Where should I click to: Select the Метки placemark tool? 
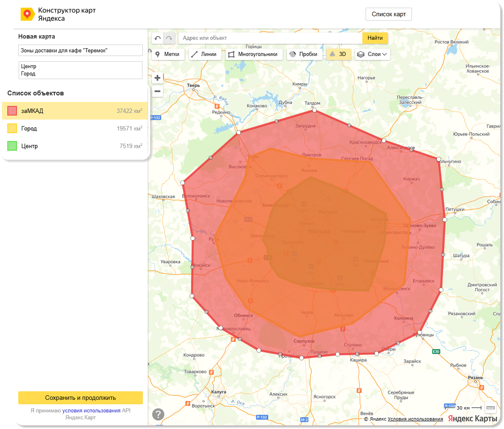pos(168,54)
